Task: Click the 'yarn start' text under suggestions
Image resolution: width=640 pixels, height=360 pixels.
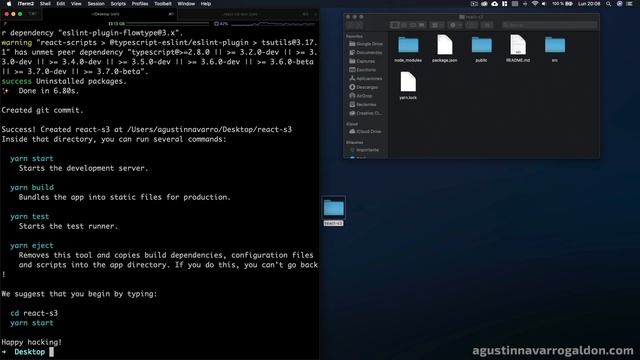Action: coord(32,323)
